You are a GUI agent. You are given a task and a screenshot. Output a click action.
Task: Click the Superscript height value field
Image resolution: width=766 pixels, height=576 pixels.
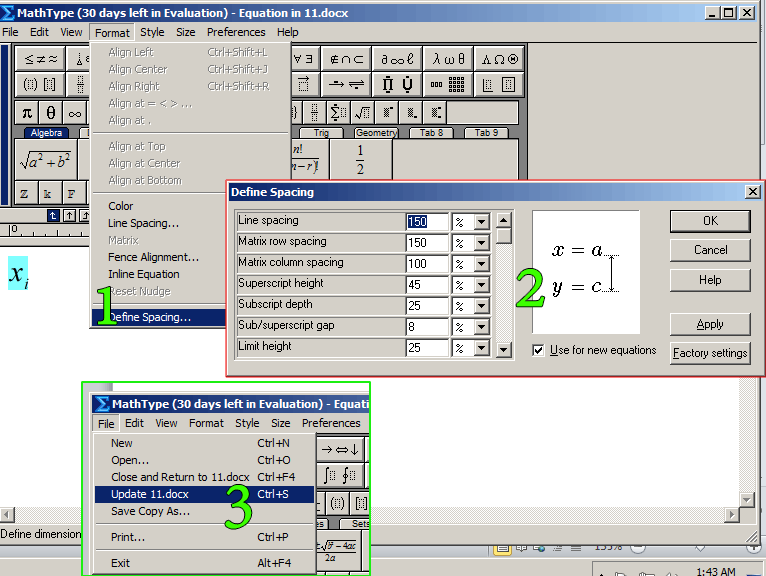tap(426, 285)
